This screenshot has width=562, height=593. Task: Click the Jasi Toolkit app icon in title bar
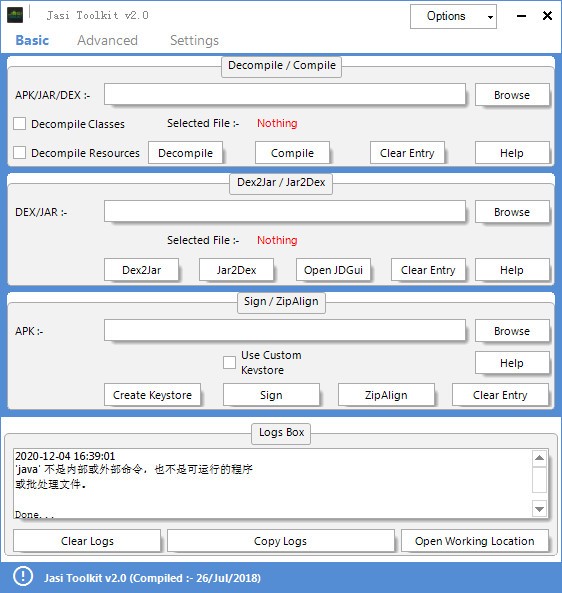point(15,15)
